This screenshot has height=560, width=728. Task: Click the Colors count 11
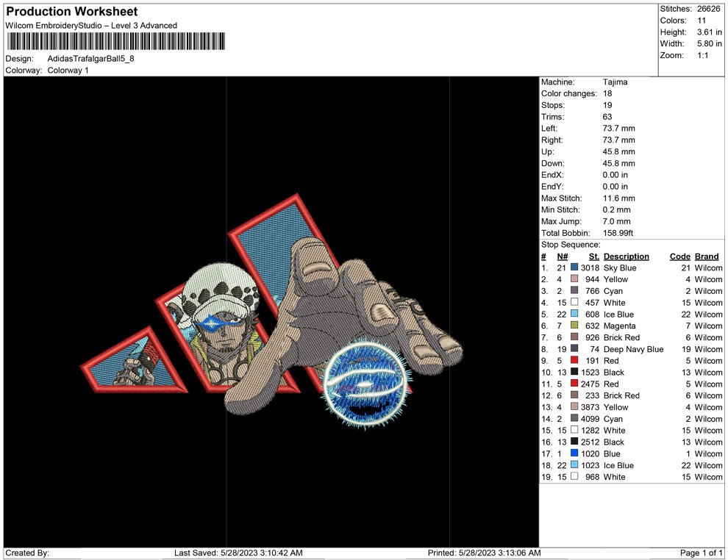pyautogui.click(x=702, y=21)
